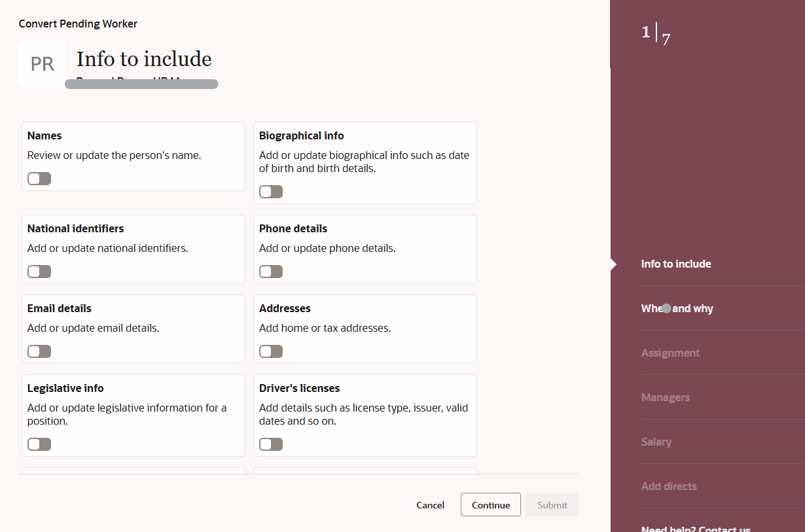
Task: Select 'Info to include' step in sidebar
Action: [676, 264]
